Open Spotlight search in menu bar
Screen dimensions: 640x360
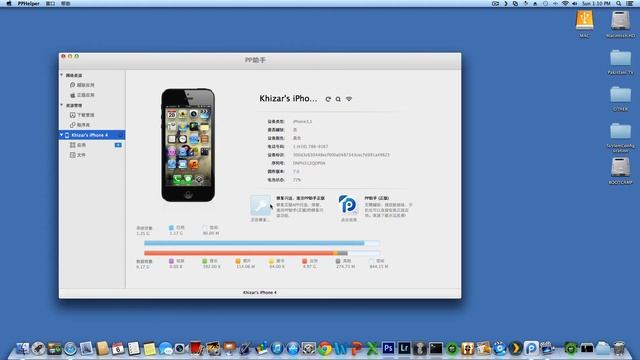point(619,3)
